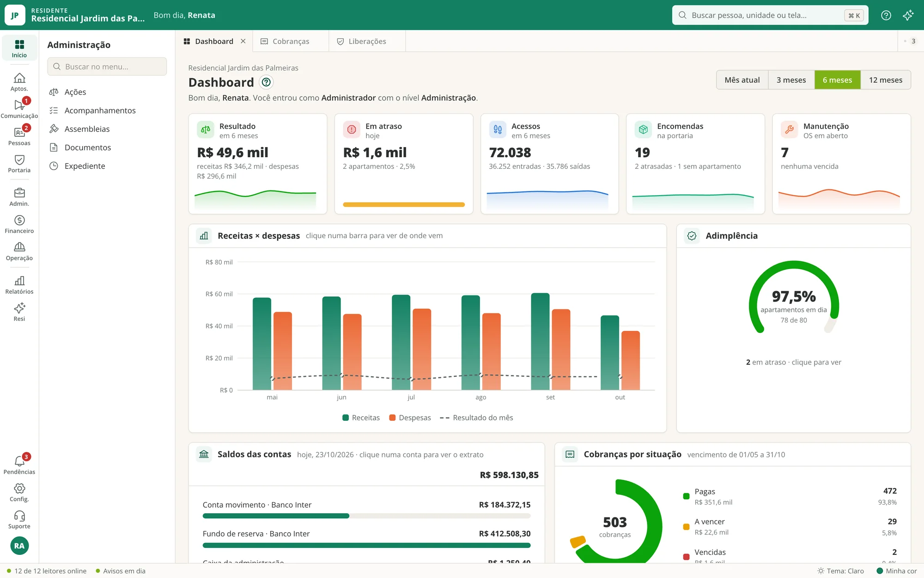
Task: Click the Adimplência badge icon
Action: (x=692, y=236)
